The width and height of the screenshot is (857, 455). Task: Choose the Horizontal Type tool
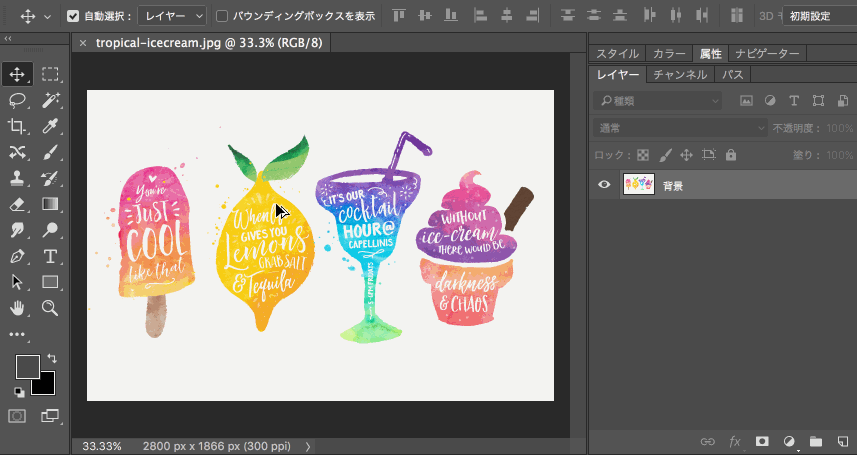tap(51, 256)
